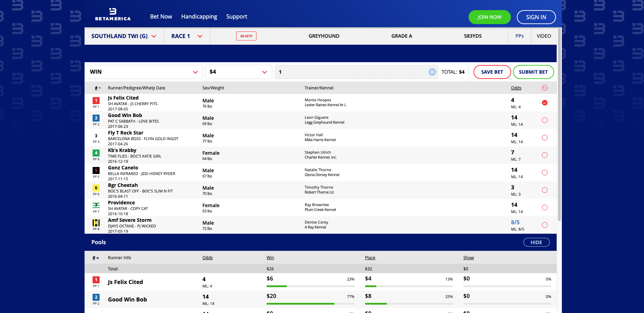The height and width of the screenshot is (313, 644).
Task: Sort entries by number column arrow
Action: click(x=98, y=88)
